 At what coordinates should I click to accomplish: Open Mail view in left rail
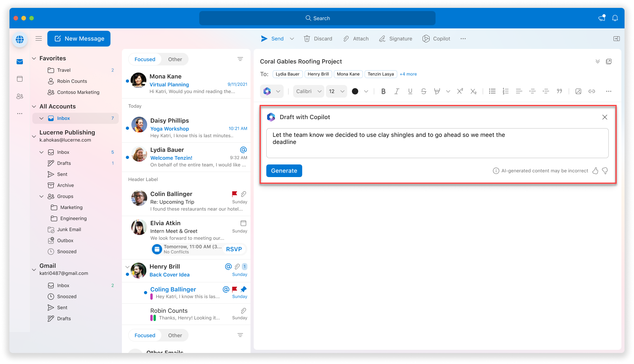[20, 62]
